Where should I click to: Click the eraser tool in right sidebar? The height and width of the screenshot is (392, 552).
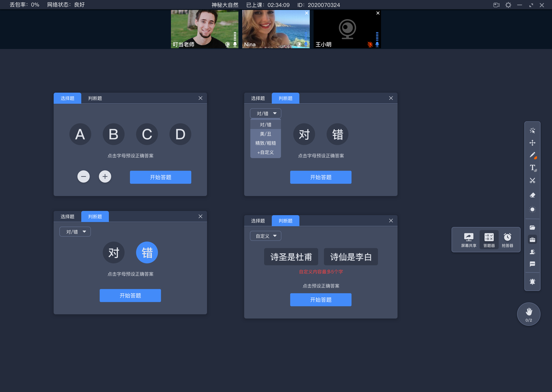(x=532, y=194)
